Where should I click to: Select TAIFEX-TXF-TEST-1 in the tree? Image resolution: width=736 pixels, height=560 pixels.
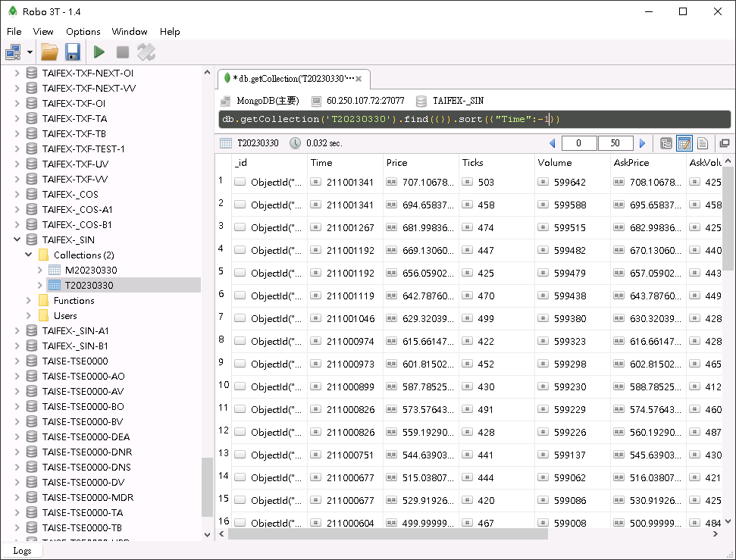pos(83,149)
